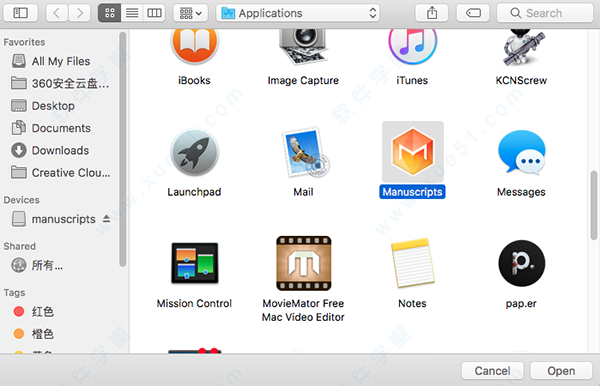
Task: Switch to icon view mode
Action: pos(109,13)
